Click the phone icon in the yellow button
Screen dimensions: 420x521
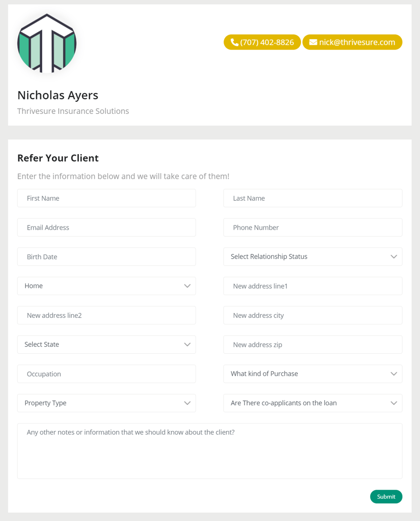234,42
